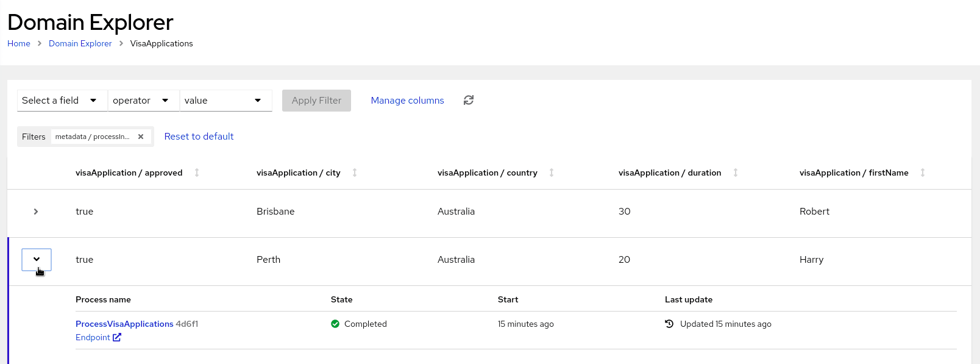Image resolution: width=980 pixels, height=364 pixels.
Task: Click the breadcrumb chevron after Home
Action: 40,43
